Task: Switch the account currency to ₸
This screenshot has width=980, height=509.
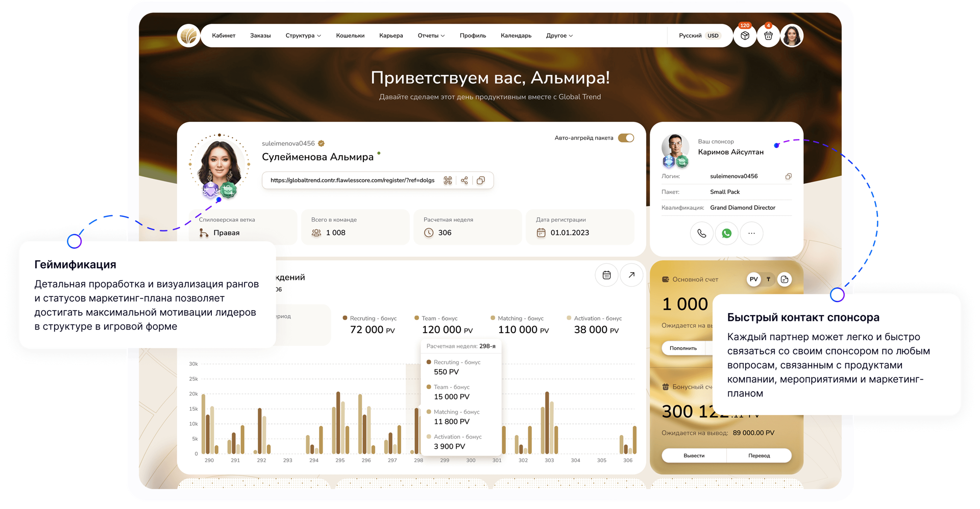Action: 768,279
